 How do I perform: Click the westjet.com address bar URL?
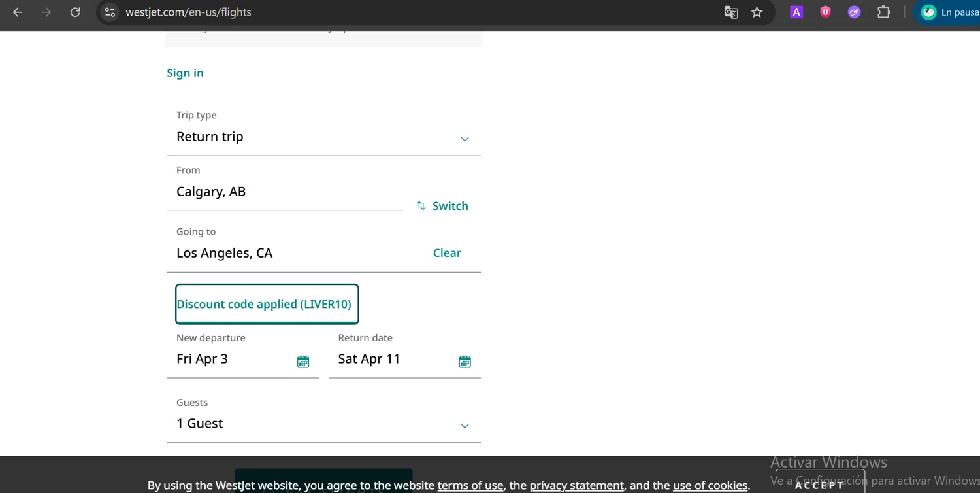point(188,12)
